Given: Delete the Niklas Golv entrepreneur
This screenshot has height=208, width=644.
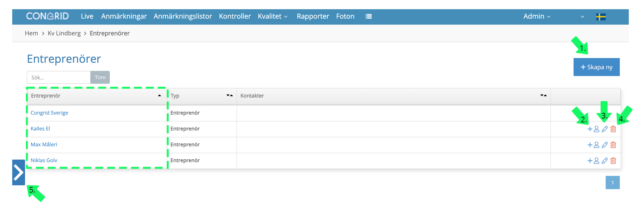Looking at the screenshot, I should point(613,160).
